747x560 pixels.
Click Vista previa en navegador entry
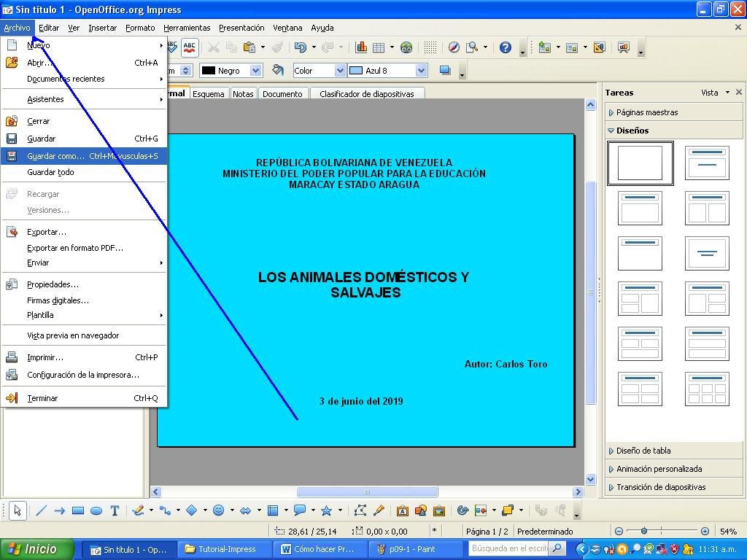click(x=84, y=335)
